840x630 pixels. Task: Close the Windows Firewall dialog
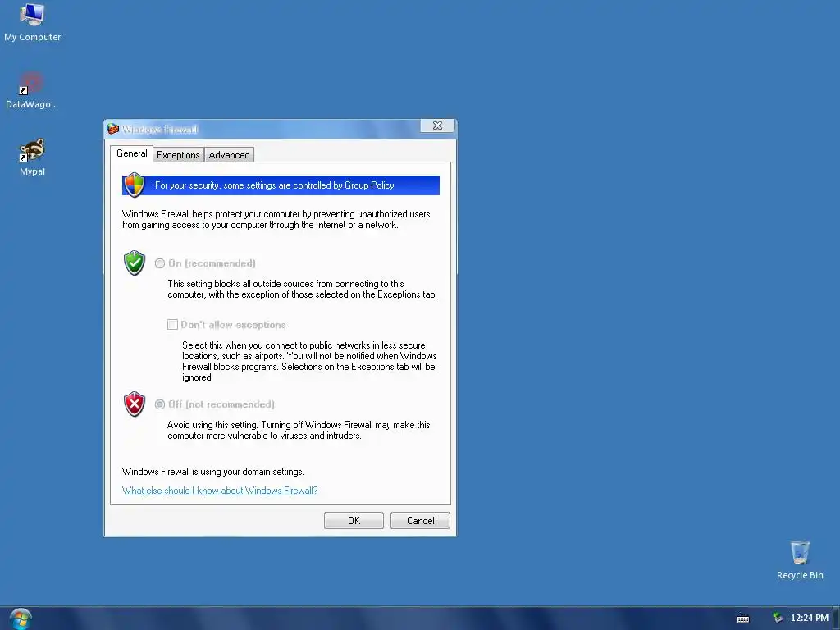(437, 126)
